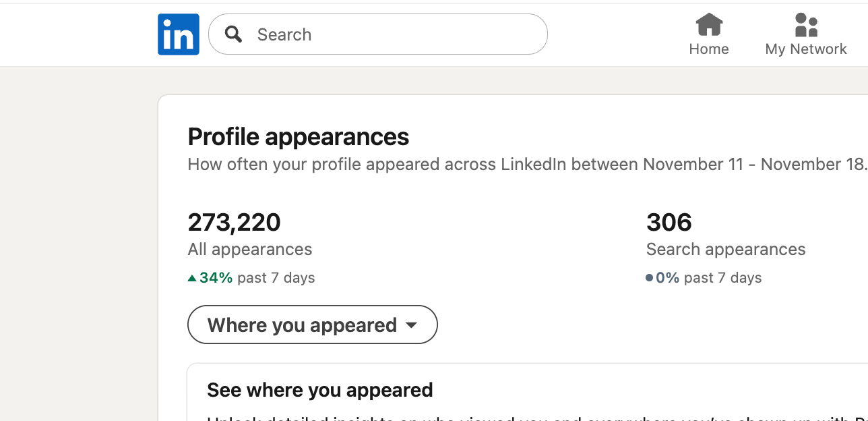Click the Search appearances label
868x421 pixels.
pos(726,250)
